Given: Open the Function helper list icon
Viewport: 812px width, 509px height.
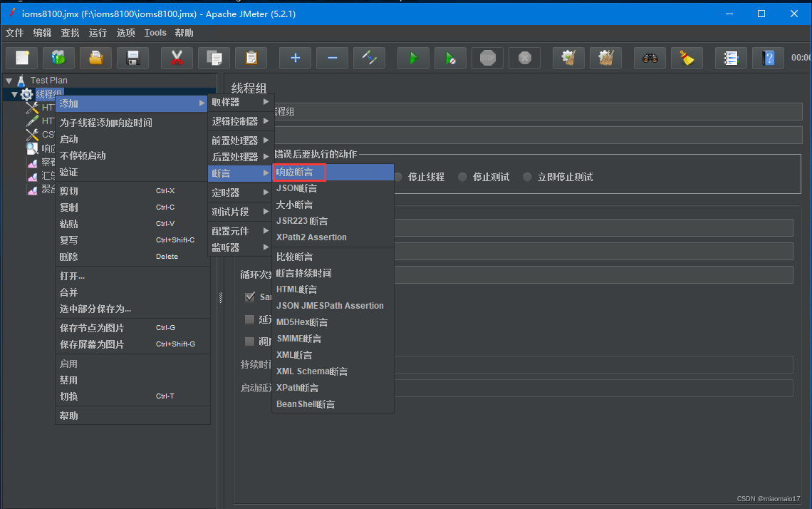Looking at the screenshot, I should pyautogui.click(x=731, y=58).
